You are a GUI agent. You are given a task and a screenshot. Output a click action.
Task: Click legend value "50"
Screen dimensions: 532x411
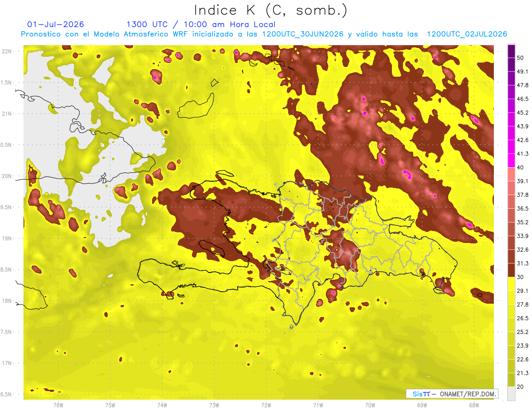pos(521,58)
